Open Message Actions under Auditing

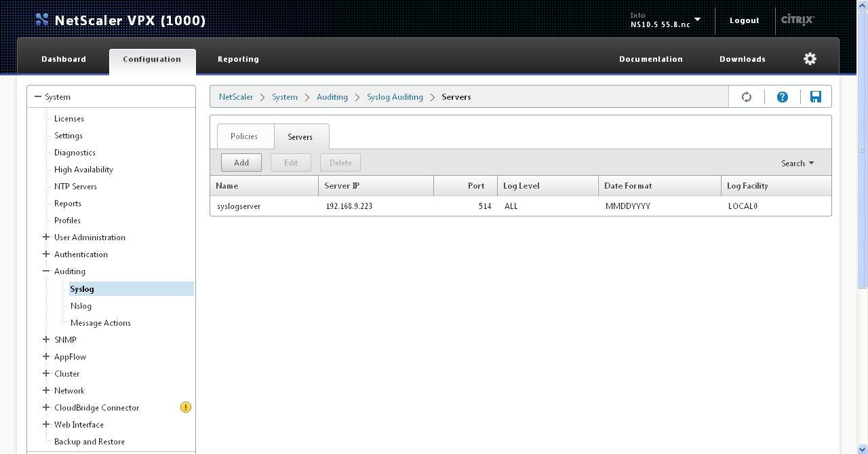100,322
